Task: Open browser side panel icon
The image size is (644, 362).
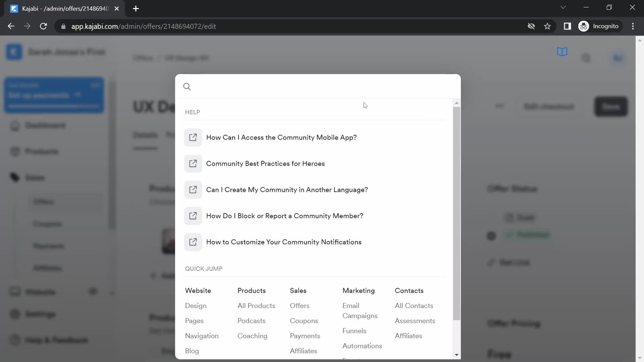Action: [x=568, y=26]
